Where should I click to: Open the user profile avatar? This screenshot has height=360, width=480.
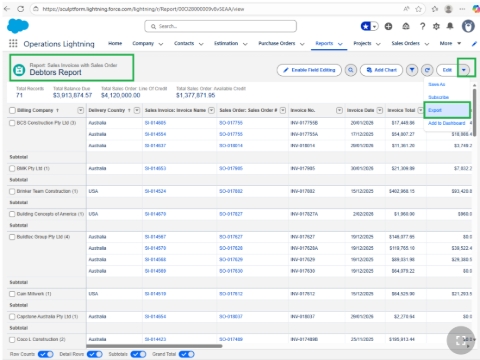(x=468, y=26)
